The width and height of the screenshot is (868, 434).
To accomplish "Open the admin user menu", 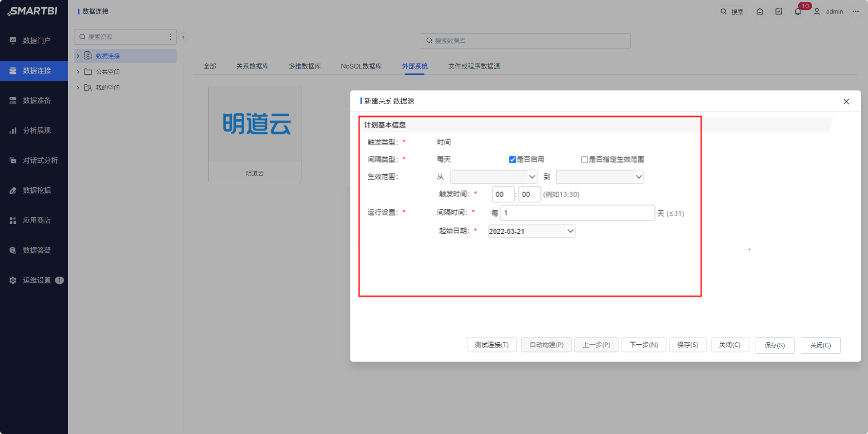I will pos(829,12).
